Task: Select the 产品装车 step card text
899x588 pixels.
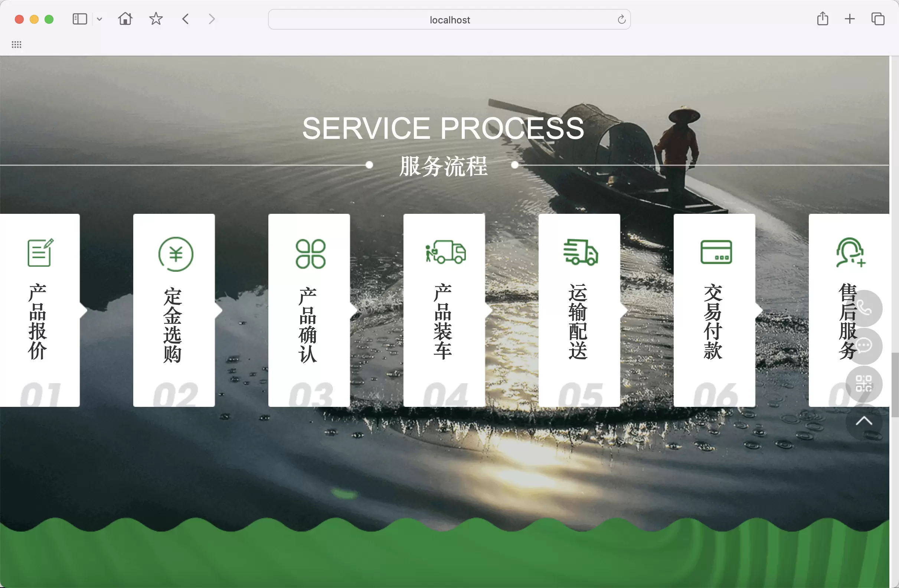Action: (443, 321)
